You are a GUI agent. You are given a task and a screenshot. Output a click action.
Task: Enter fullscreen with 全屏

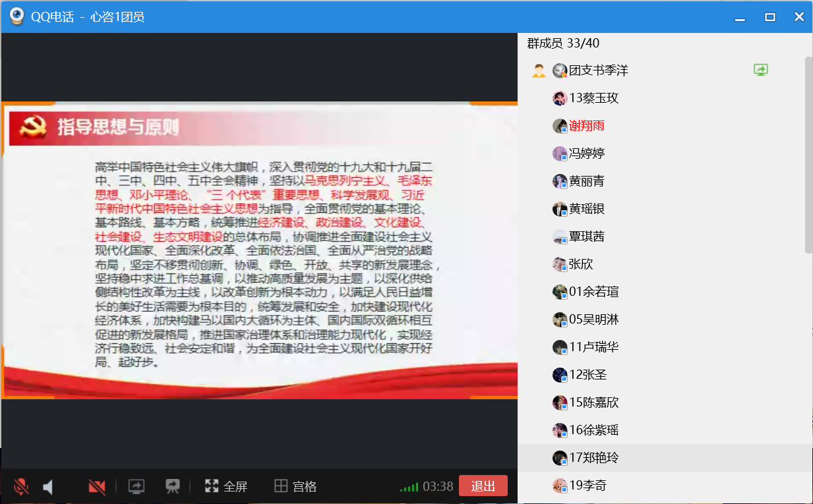pyautogui.click(x=226, y=487)
